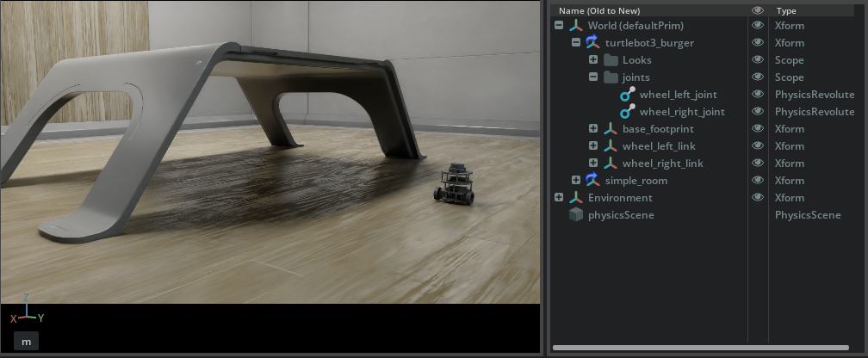Click the stage panel horizontal scrollbar
Viewport: 868px width, 358px height.
(706, 348)
